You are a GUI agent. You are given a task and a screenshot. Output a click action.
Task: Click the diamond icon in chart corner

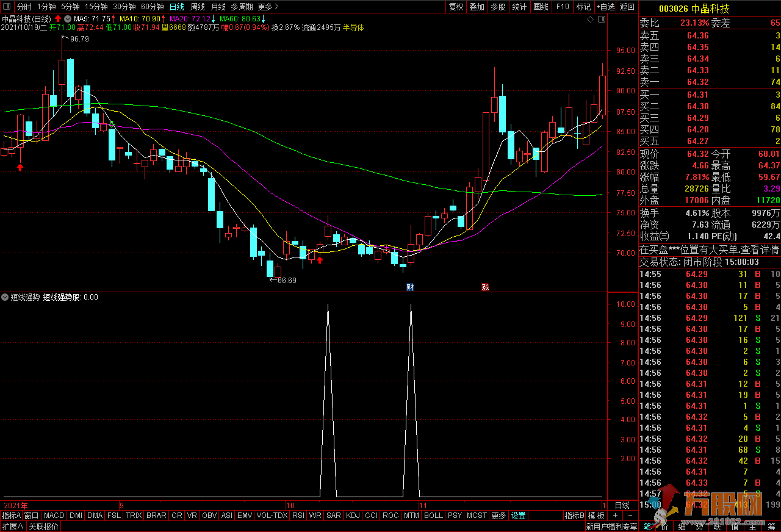(x=590, y=20)
